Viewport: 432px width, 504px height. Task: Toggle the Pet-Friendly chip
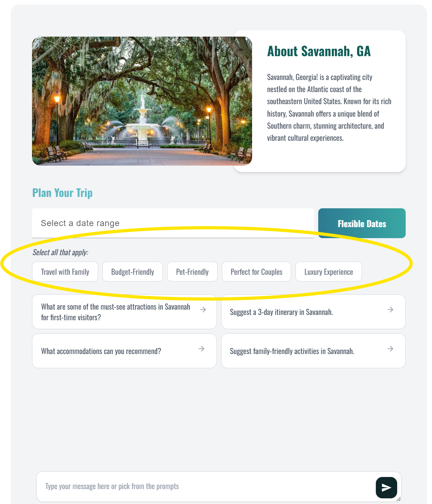pos(192,272)
